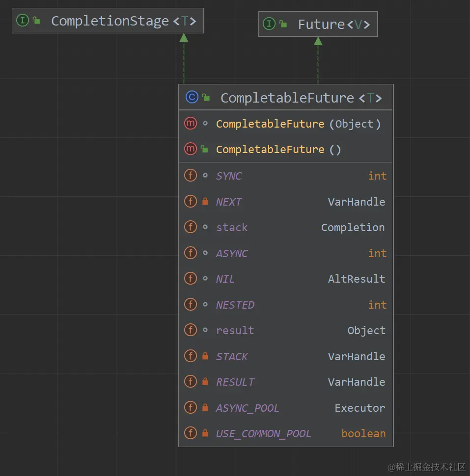The image size is (470, 476).
Task: Select the CompletableFuture<T> class header
Action: point(301,98)
